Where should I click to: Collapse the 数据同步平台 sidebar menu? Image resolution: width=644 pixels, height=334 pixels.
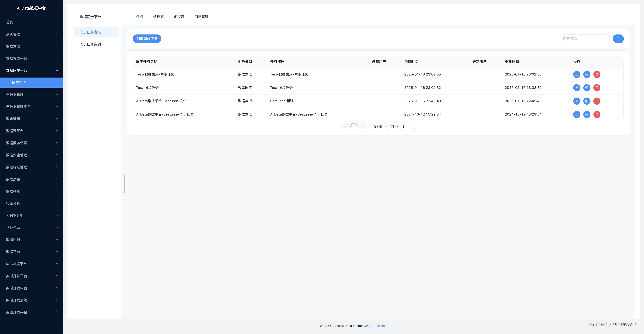point(31,70)
